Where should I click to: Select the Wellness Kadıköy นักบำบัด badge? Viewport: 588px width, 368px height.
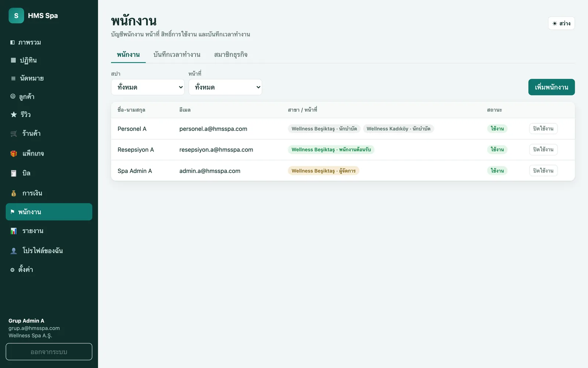pyautogui.click(x=398, y=128)
